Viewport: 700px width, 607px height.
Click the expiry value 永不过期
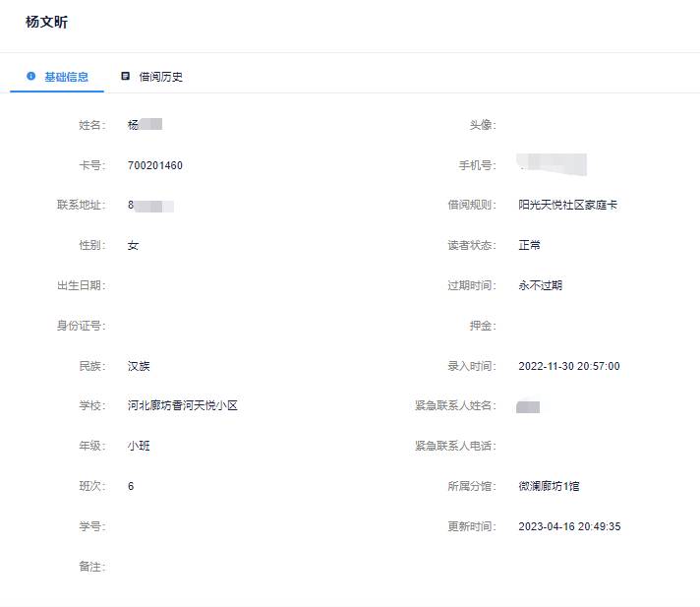click(x=540, y=286)
